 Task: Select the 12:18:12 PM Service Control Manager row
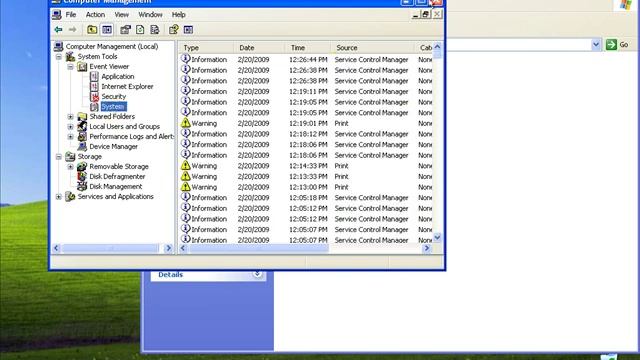pos(306,134)
